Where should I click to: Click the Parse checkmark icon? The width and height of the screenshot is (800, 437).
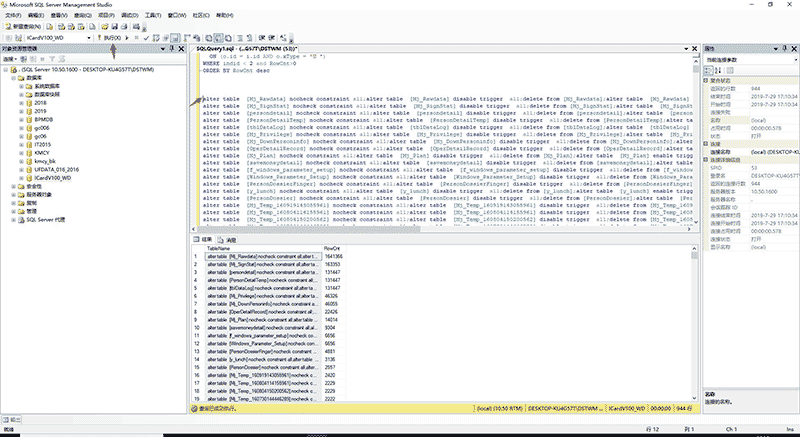[146, 38]
